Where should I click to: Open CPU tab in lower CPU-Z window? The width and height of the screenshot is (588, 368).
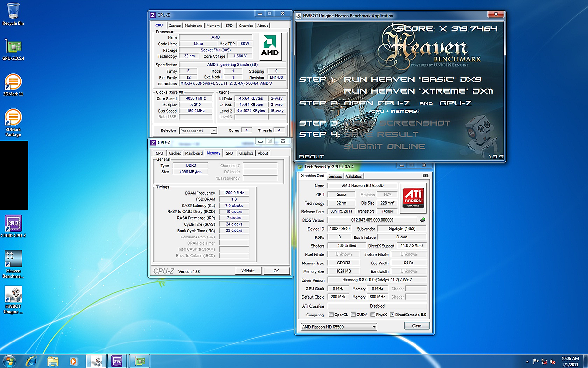pos(159,153)
